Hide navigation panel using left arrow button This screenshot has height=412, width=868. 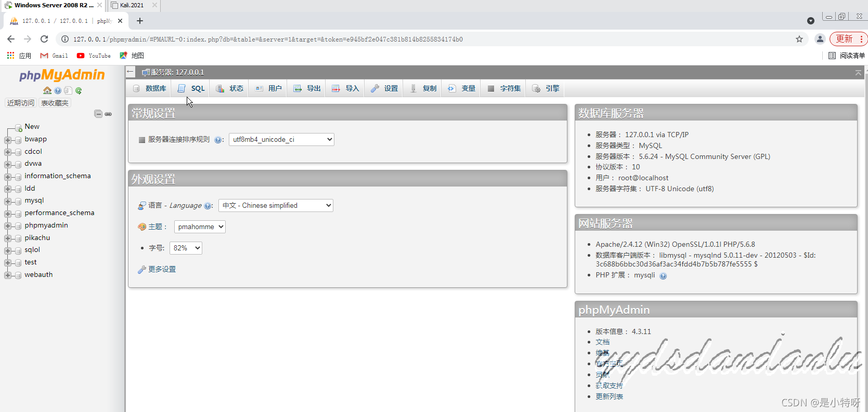131,72
